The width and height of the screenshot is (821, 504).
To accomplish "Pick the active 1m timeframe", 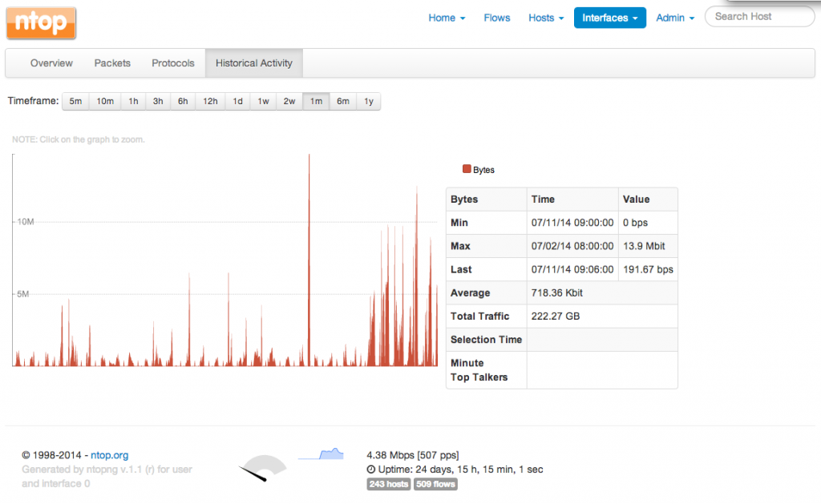I will [316, 101].
